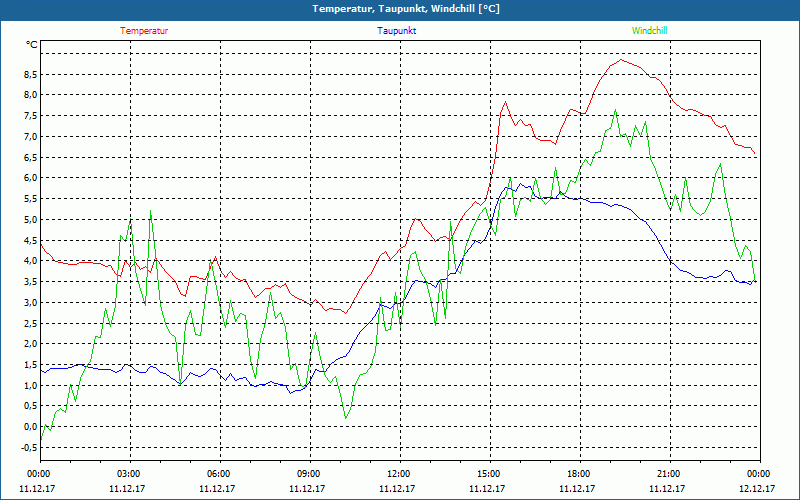Click the 2,0 y-axis value
This screenshot has height=500, width=800.
(x=31, y=343)
